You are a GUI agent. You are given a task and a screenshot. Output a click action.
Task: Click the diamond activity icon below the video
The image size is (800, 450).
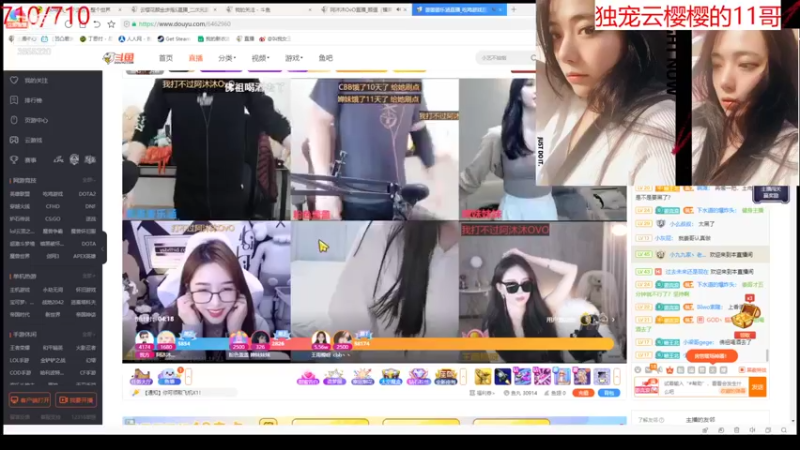(x=418, y=377)
